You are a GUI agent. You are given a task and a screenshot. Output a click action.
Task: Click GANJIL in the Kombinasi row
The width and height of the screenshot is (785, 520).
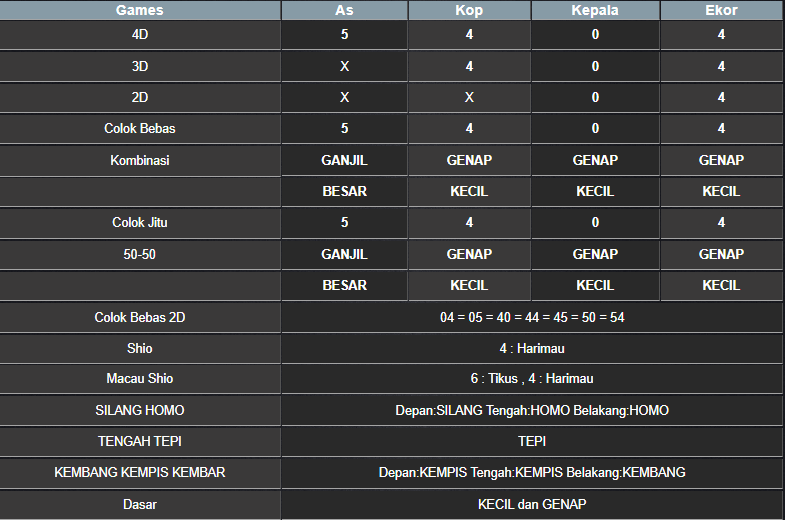344,160
